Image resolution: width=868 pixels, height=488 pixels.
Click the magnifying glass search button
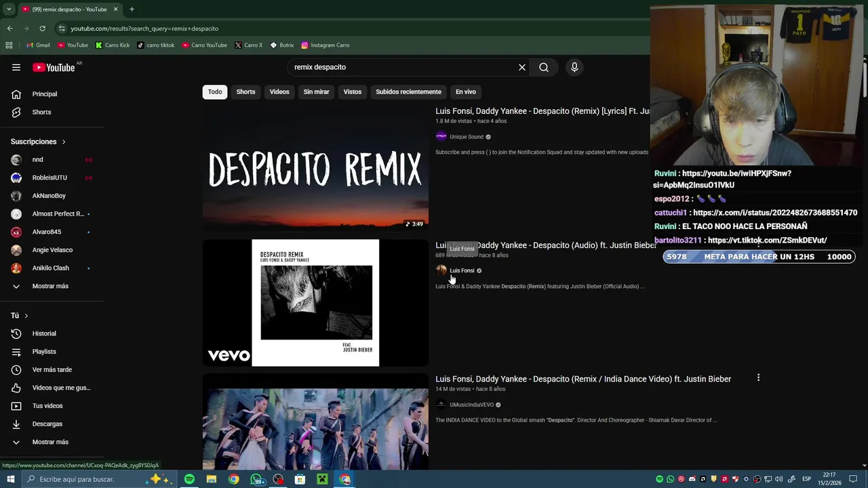point(544,67)
